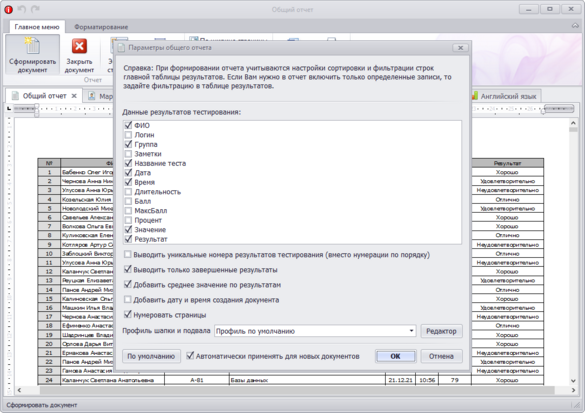Screen dimensions: 585x413
Task: Enable the МаксБалл checkbox
Action: tap(128, 211)
